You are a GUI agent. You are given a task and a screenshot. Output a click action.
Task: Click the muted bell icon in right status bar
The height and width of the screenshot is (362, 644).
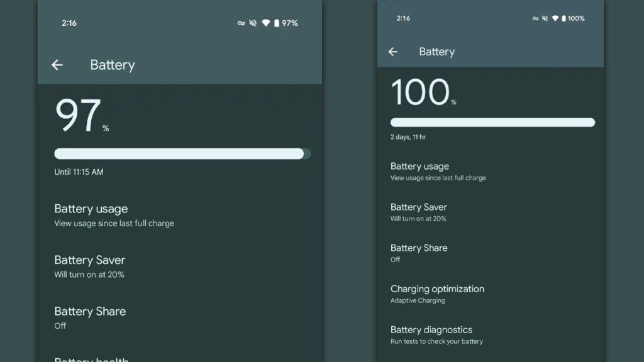545,18
